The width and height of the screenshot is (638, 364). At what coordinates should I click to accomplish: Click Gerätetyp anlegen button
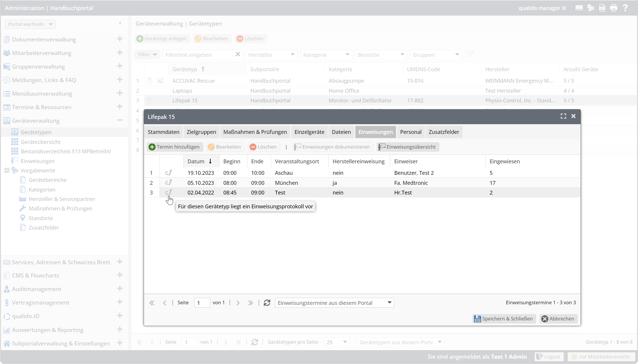pyautogui.click(x=162, y=39)
